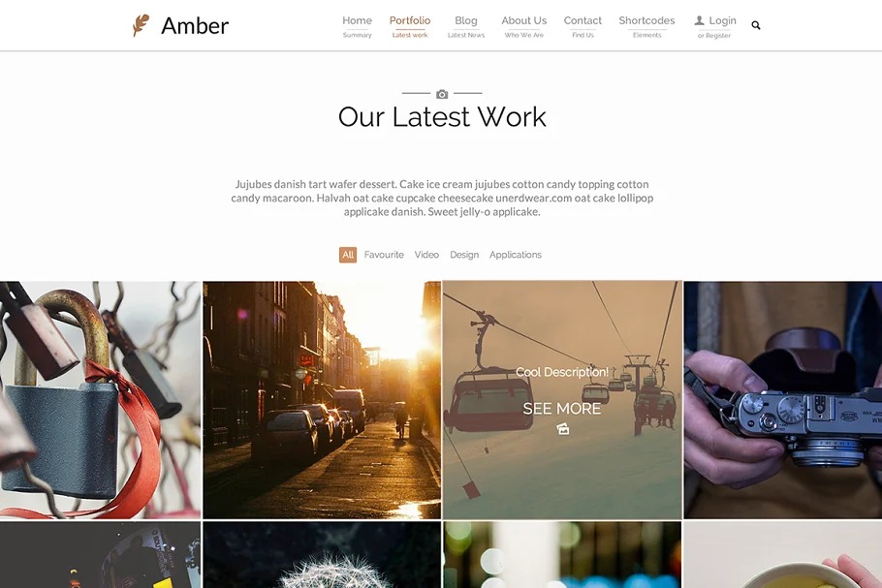The height and width of the screenshot is (588, 882).
Task: Click the camera icon above the heading
Action: click(442, 94)
